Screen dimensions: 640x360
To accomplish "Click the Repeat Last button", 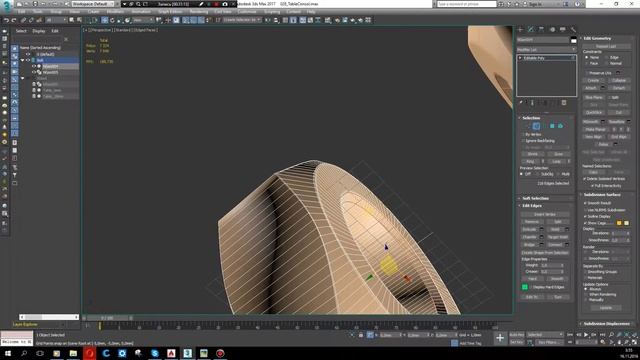I will tap(606, 46).
